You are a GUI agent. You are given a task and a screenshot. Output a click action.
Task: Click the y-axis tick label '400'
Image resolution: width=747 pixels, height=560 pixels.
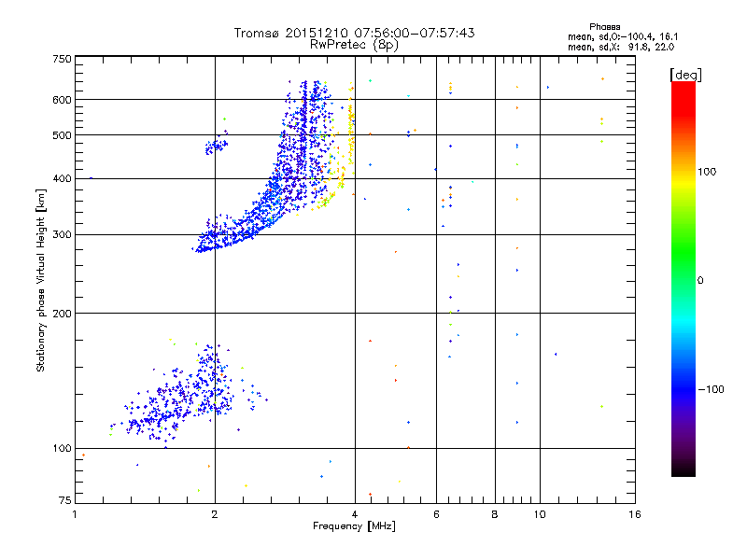point(62,178)
